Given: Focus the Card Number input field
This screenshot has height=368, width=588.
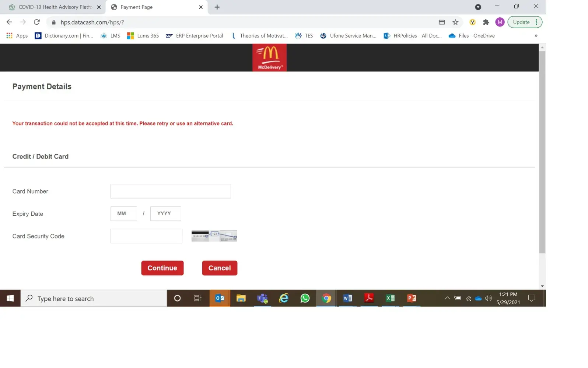Looking at the screenshot, I should (171, 191).
